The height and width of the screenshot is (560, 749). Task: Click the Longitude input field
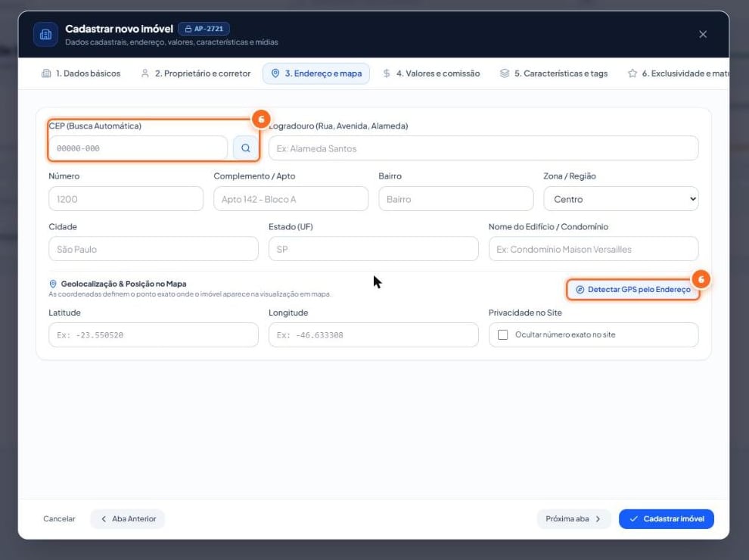374,335
